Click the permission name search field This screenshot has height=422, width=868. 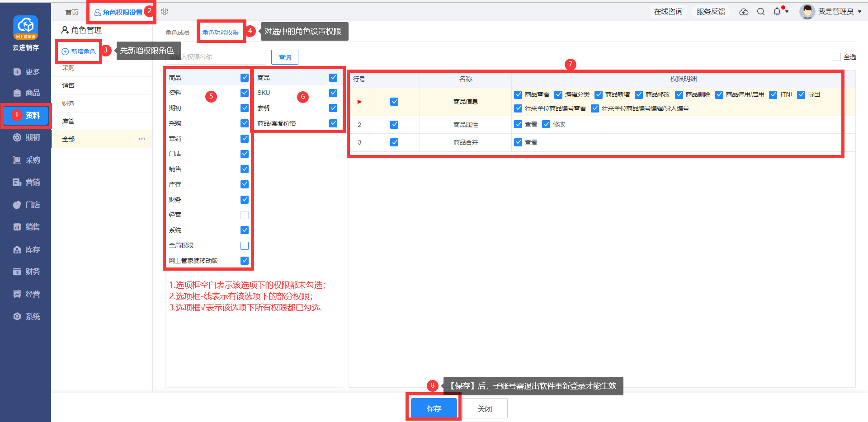pos(217,57)
